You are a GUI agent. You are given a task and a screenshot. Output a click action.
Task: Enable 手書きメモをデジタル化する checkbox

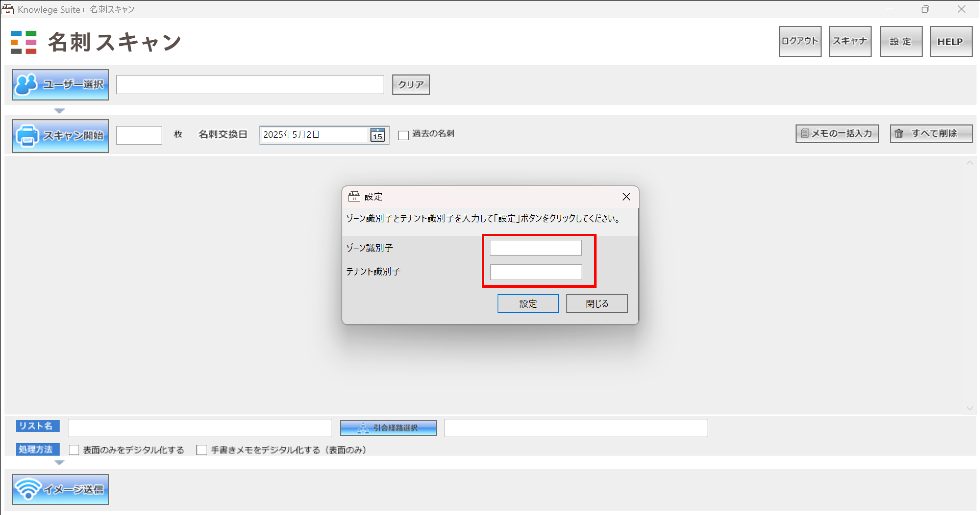click(202, 450)
